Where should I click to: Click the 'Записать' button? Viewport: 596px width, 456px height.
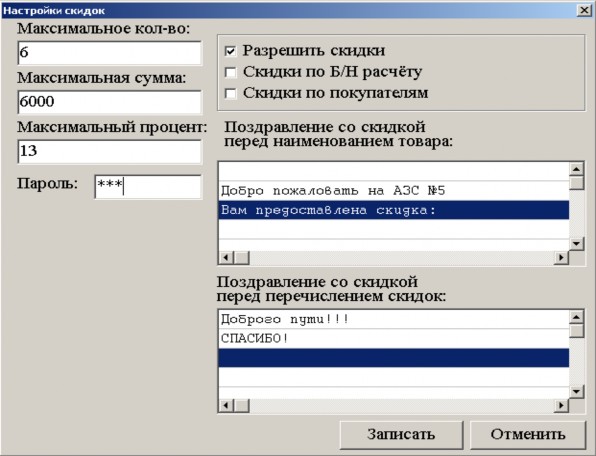[x=401, y=434]
